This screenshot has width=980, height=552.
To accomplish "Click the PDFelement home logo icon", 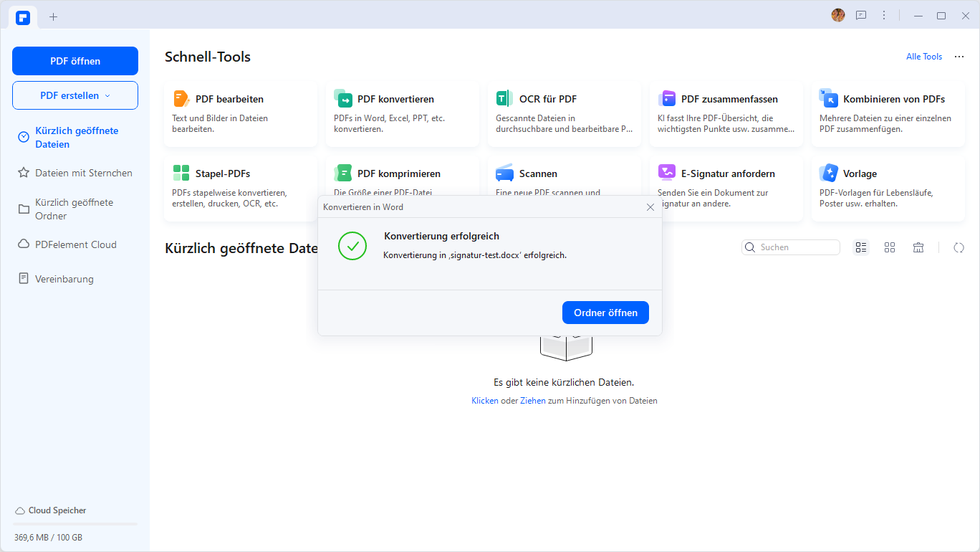I will (x=23, y=16).
